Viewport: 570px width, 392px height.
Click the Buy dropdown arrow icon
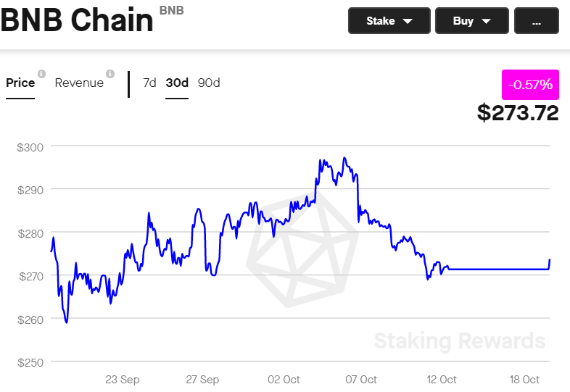[x=487, y=22]
